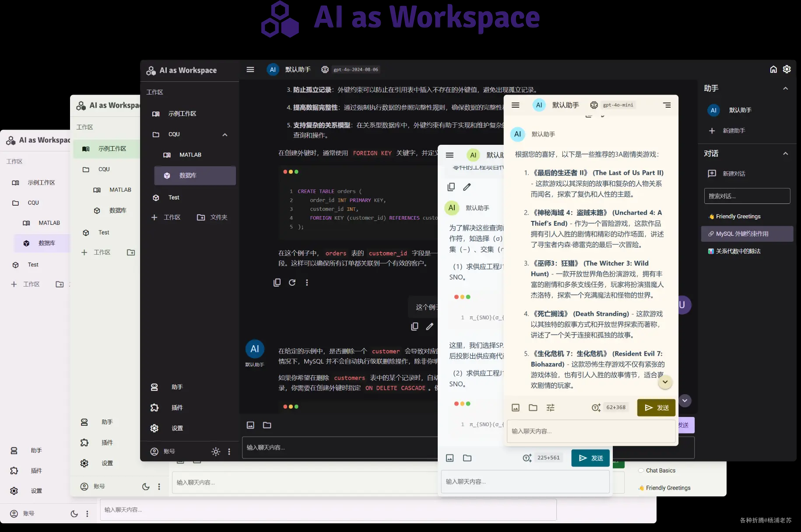801x532 pixels.
Task: Attach file via folder icon in dark window
Action: pos(267,425)
